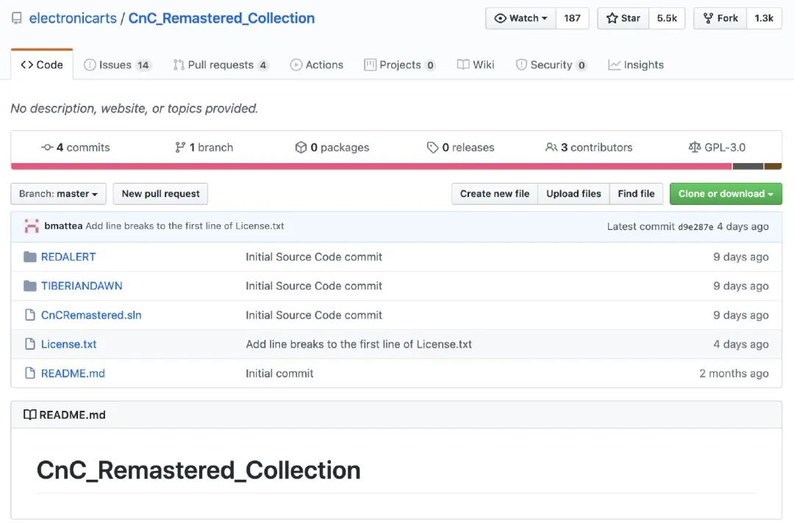Image resolution: width=794 pixels, height=532 pixels.
Task: View the 3 contributors list
Action: click(589, 147)
